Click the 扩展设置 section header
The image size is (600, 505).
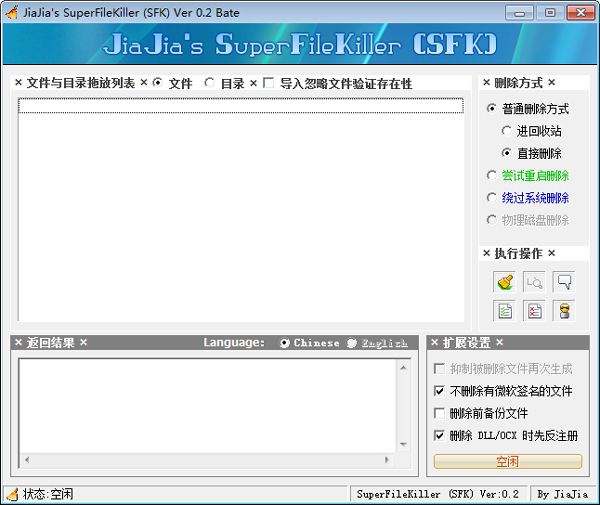pos(466,342)
